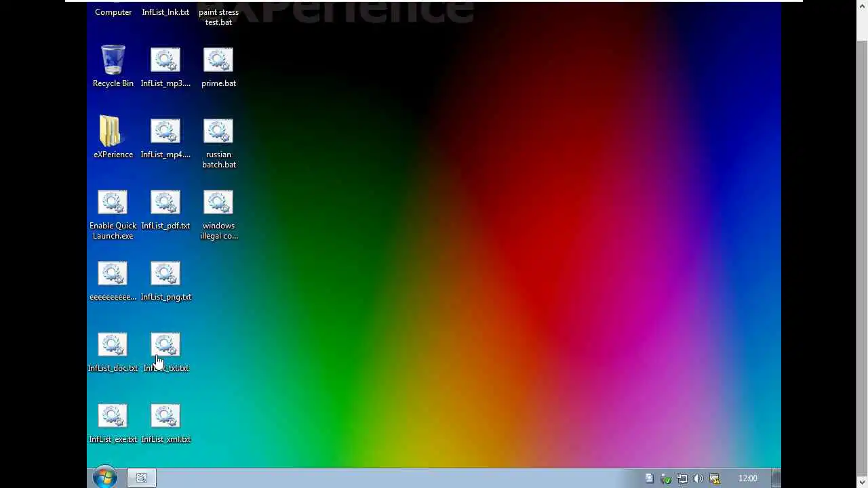Select the Recycle Bin desktop icon
Screen dimensions: 868x488
pos(113,66)
